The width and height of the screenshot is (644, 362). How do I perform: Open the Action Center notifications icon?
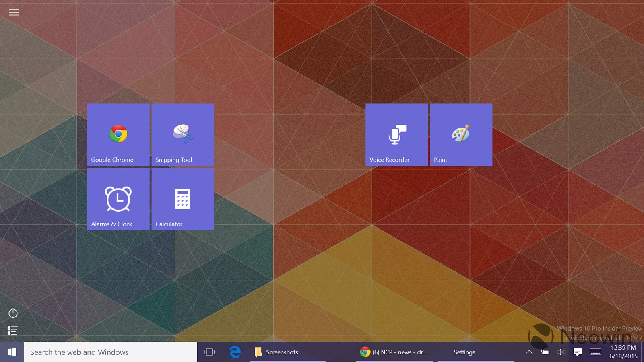click(578, 352)
